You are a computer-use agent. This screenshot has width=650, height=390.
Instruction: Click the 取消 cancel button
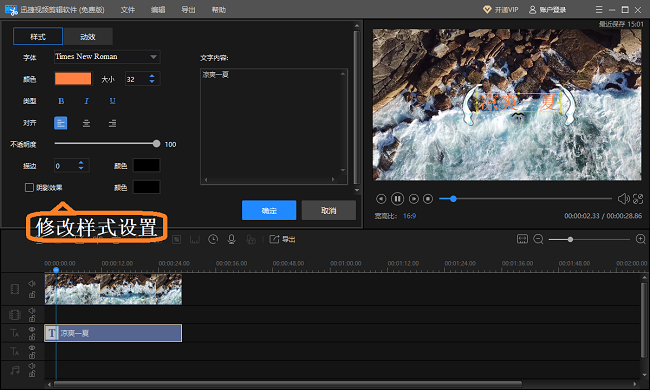[x=329, y=210]
